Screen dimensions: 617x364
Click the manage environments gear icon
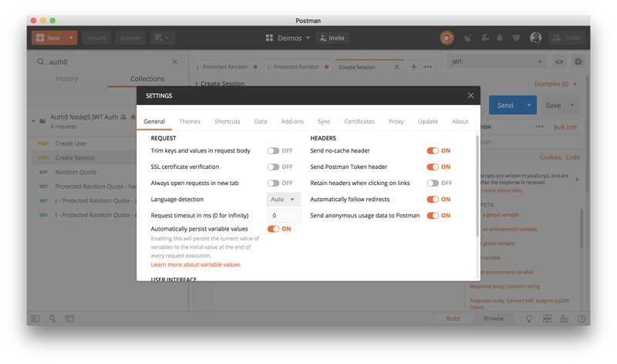pos(578,62)
